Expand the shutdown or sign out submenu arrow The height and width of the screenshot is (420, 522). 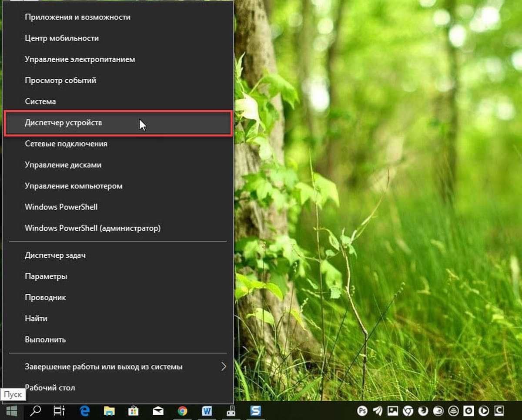click(x=224, y=366)
